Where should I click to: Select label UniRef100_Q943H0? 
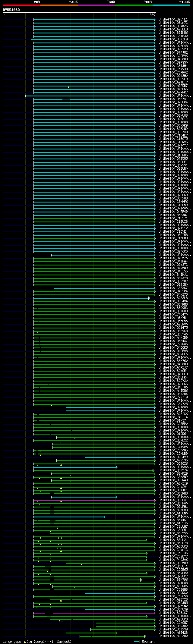pyautogui.click(x=173, y=76)
